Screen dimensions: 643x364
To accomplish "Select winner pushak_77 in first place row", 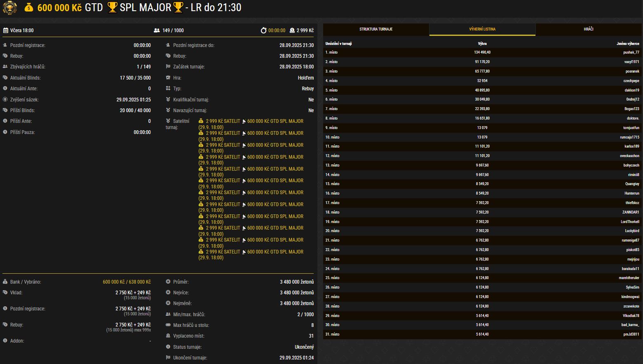I will coord(631,52).
